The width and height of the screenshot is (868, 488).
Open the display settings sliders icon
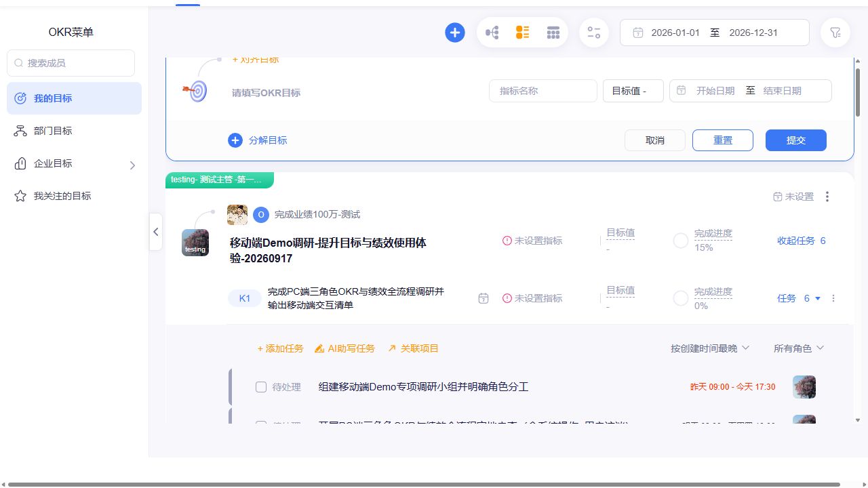point(594,33)
